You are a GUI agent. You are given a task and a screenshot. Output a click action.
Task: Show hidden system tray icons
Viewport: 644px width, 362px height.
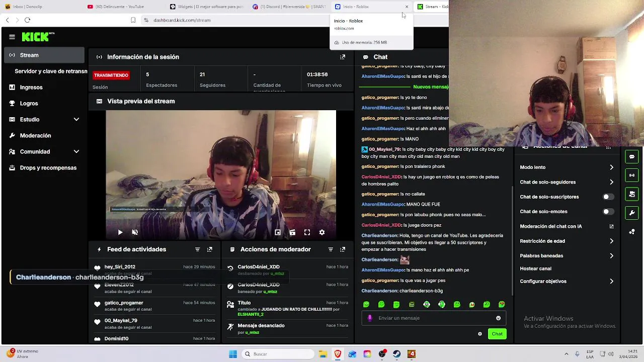(x=566, y=354)
